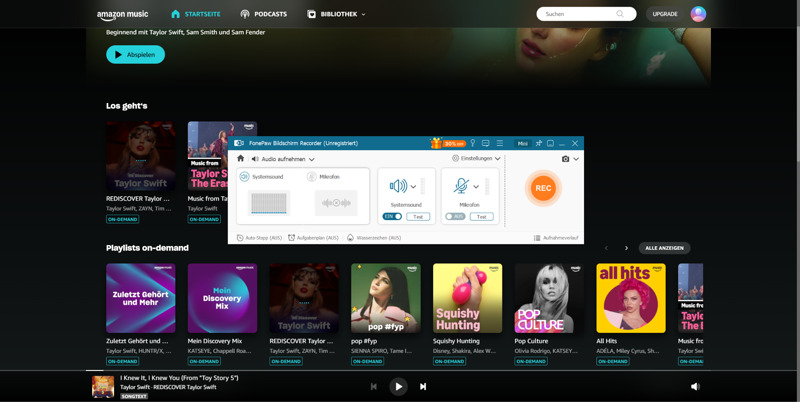Test the Systemsound with Test button
800x402 pixels.
coord(418,216)
